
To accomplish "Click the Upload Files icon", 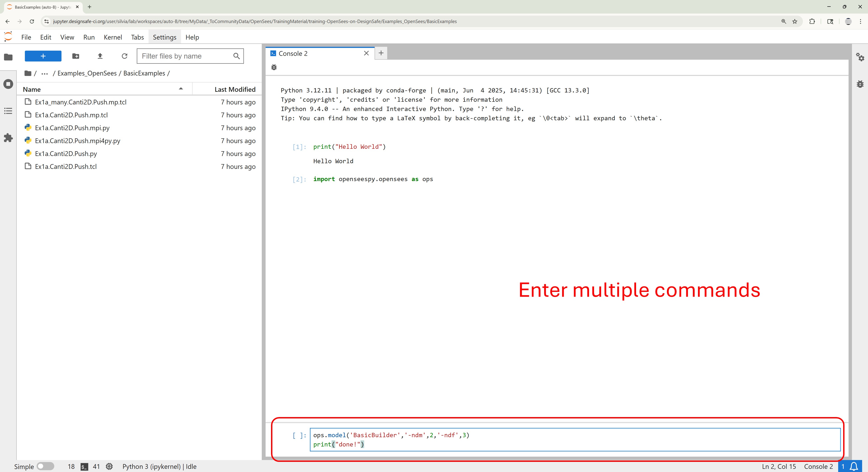I will point(100,56).
